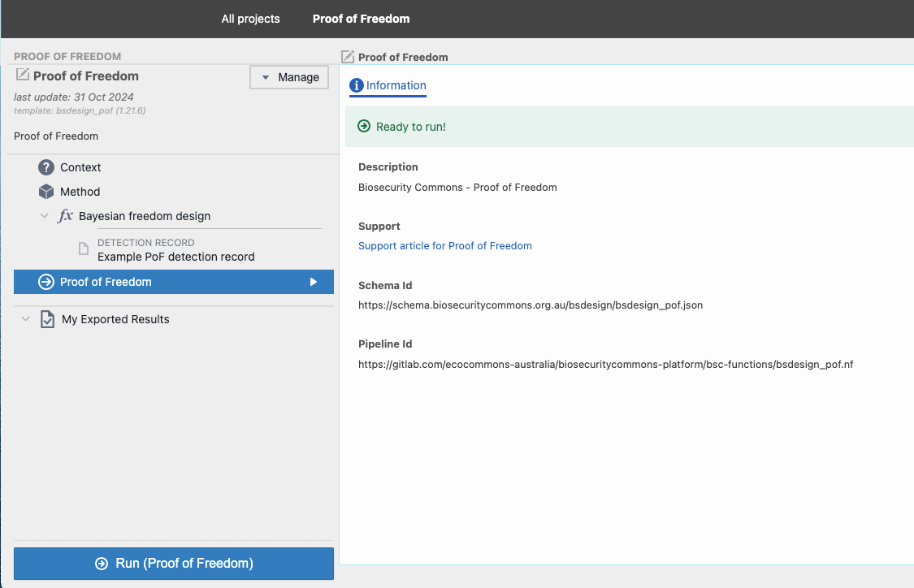The height and width of the screenshot is (588, 914).
Task: Click the Support heading
Action: [x=379, y=226]
